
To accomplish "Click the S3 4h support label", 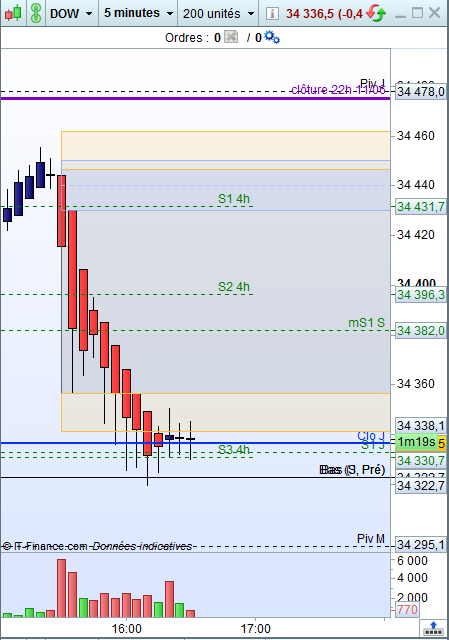I will 233,449.
